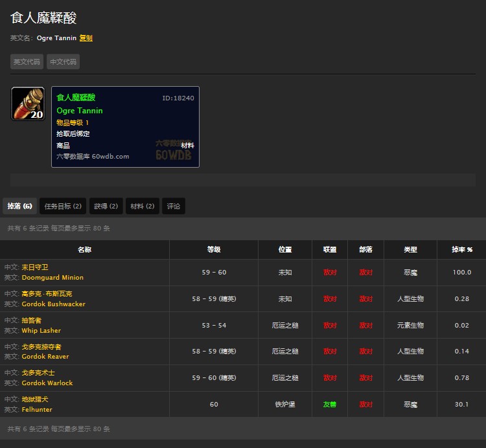
Task: Switch to the 掉落 (6) tab
Action: 19,207
